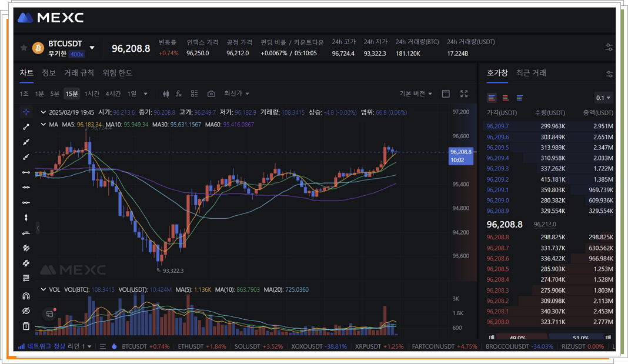Viewport: 628px width, 364px height.
Task: Switch chart interval to 4시간
Action: (x=113, y=93)
